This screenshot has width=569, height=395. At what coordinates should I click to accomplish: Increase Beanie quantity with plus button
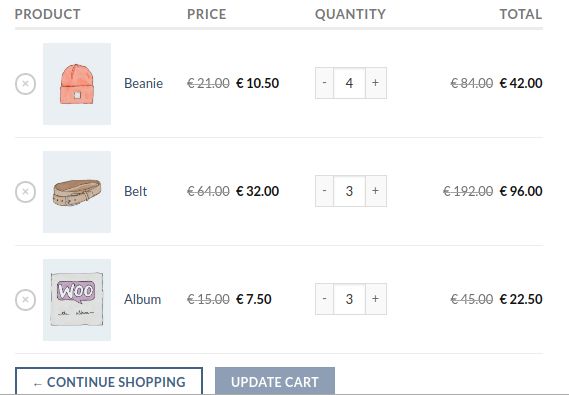pyautogui.click(x=376, y=83)
